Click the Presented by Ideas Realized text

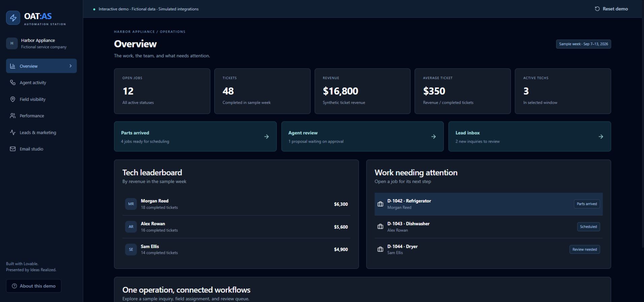[31, 270]
